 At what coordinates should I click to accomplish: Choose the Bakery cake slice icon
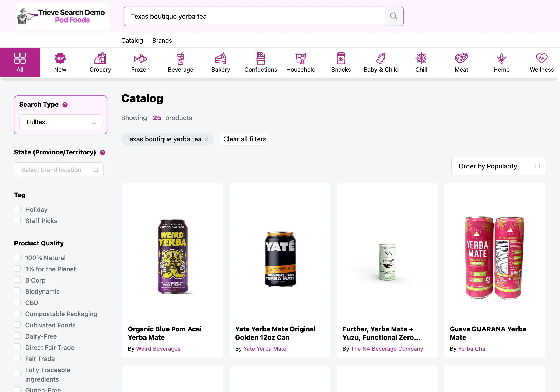click(220, 59)
